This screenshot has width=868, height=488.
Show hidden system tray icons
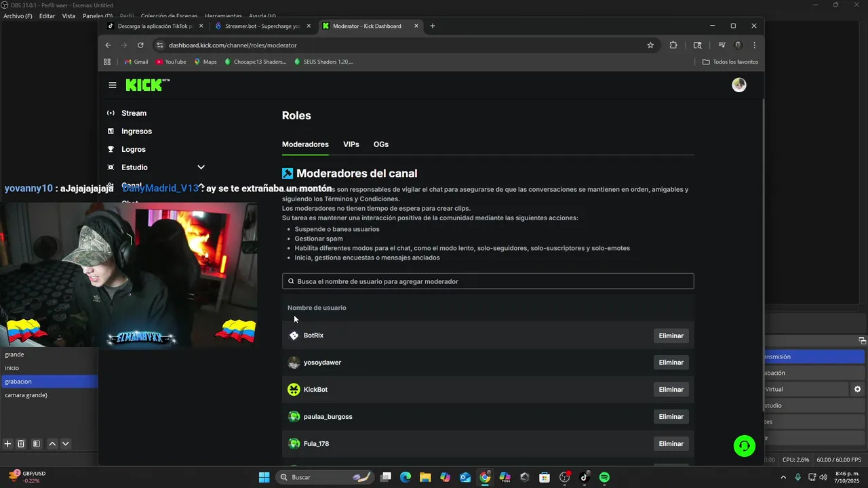coord(785,477)
